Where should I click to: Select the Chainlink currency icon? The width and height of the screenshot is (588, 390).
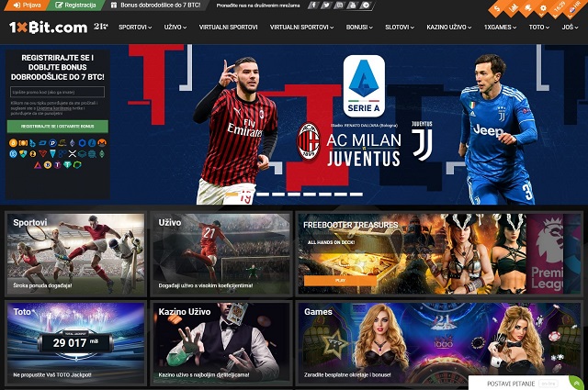(x=82, y=143)
